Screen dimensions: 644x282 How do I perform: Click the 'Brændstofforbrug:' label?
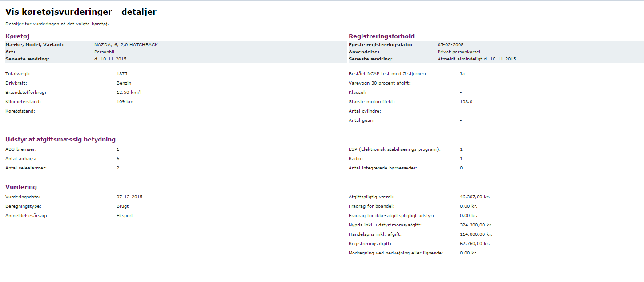pyautogui.click(x=26, y=92)
